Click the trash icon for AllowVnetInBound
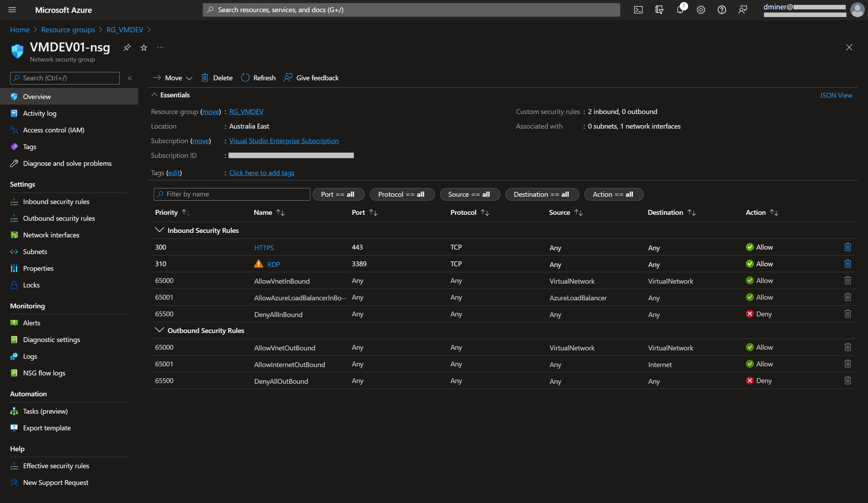Viewport: 868px width, 503px height. [x=847, y=281]
